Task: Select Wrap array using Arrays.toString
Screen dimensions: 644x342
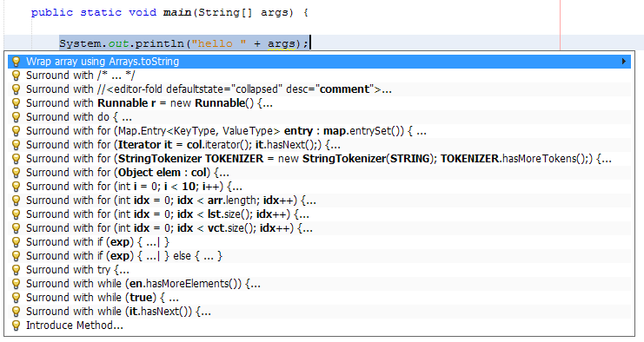Action: pyautogui.click(x=319, y=62)
